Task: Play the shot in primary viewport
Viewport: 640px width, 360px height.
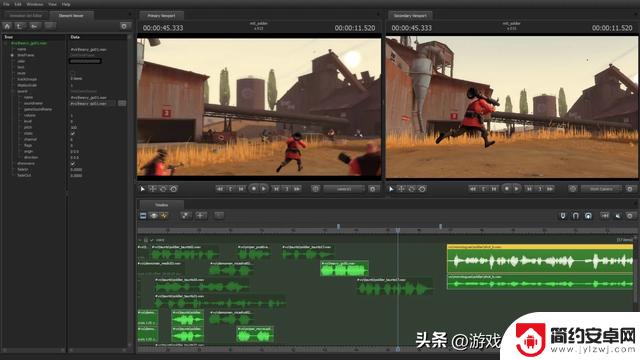Action: tap(264, 189)
